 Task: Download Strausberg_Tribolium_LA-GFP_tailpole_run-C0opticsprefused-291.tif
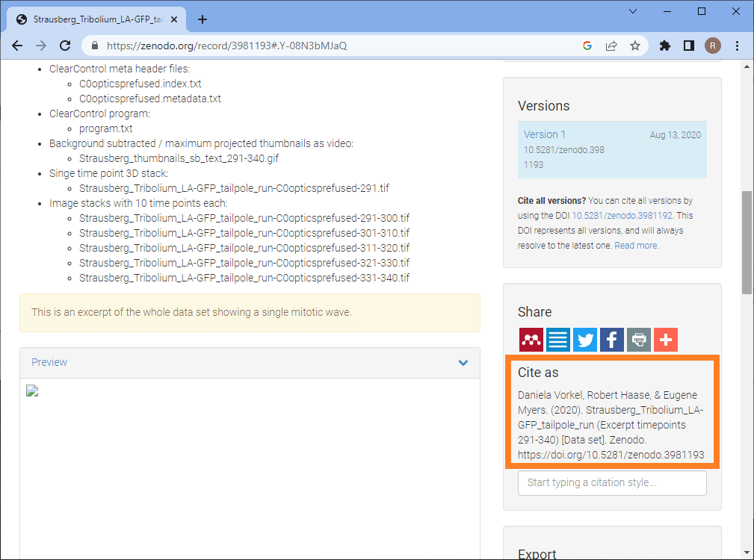pos(234,187)
